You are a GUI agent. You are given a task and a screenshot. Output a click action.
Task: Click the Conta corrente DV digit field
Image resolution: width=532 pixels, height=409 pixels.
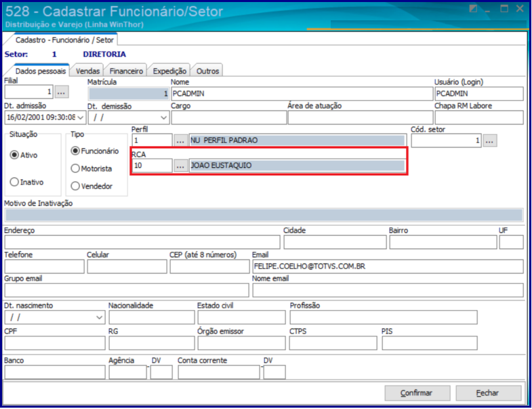pos(274,372)
